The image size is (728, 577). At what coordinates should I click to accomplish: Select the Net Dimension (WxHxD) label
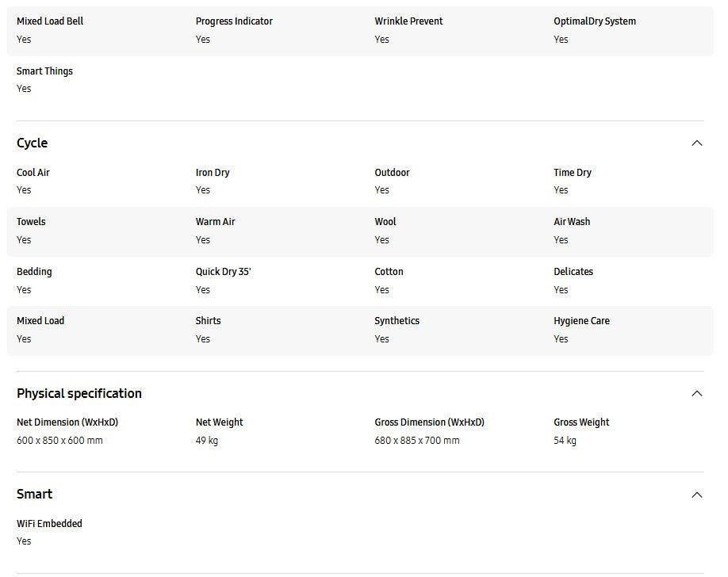[67, 422]
